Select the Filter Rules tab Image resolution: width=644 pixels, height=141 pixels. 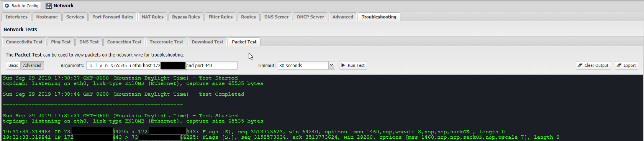click(220, 17)
